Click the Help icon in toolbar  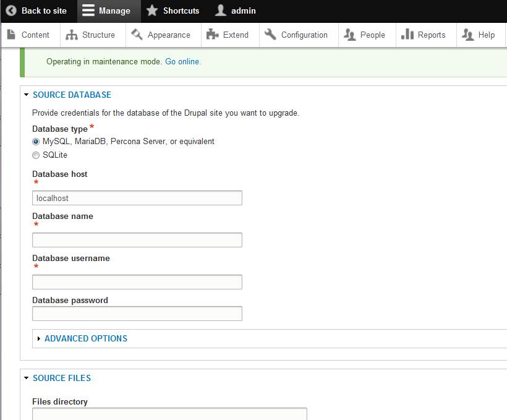click(468, 34)
